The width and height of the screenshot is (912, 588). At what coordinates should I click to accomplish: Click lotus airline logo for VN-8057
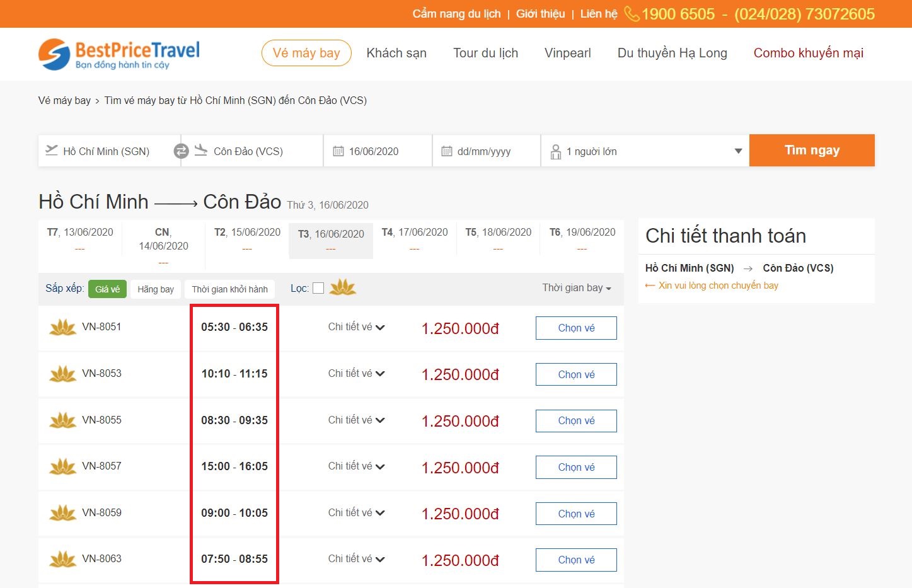[x=63, y=466]
